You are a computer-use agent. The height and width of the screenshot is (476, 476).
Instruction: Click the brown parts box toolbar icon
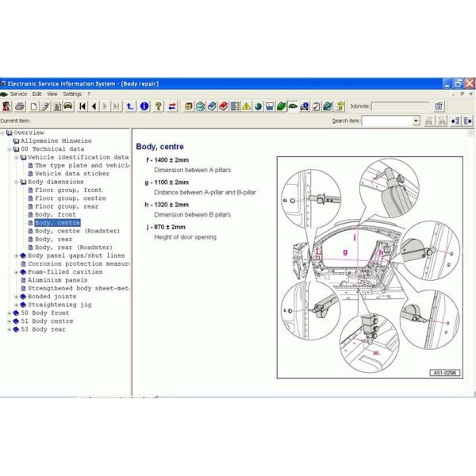(189, 106)
